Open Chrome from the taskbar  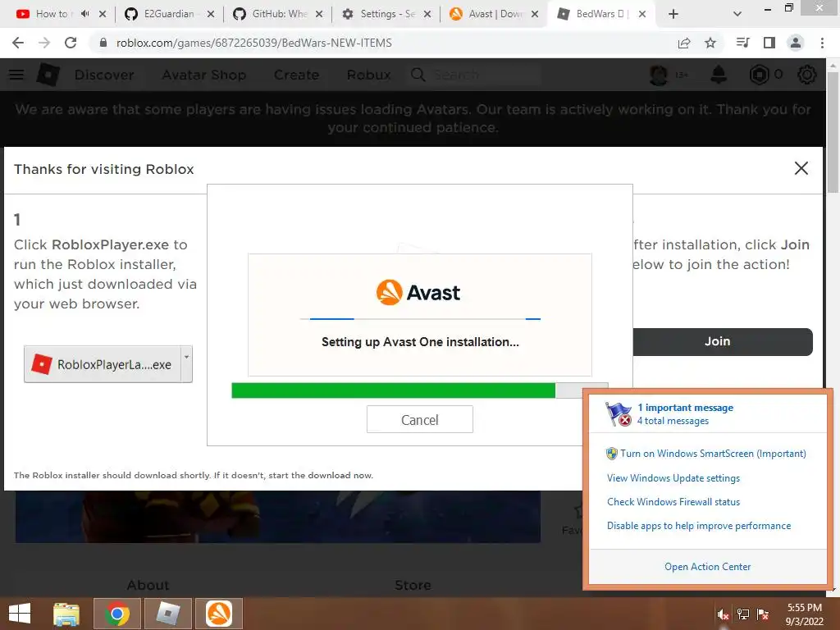click(117, 614)
